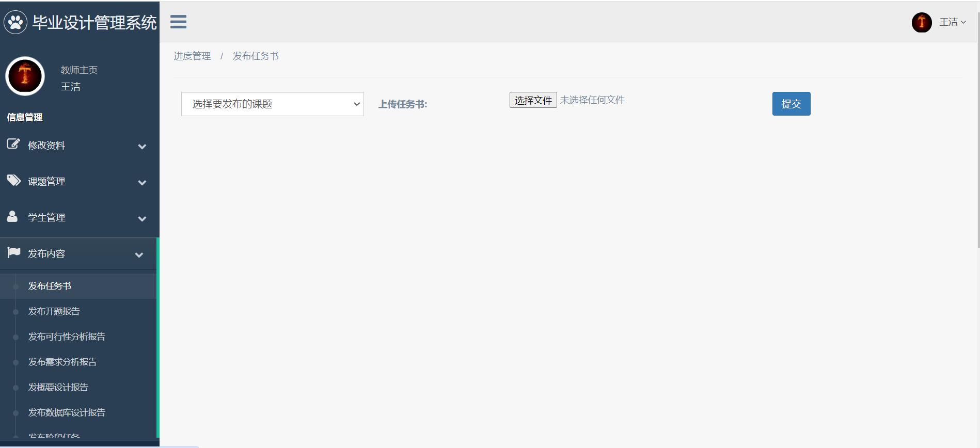The width and height of the screenshot is (980, 448).
Task: Click the 王洁 name in sidebar
Action: [71, 87]
